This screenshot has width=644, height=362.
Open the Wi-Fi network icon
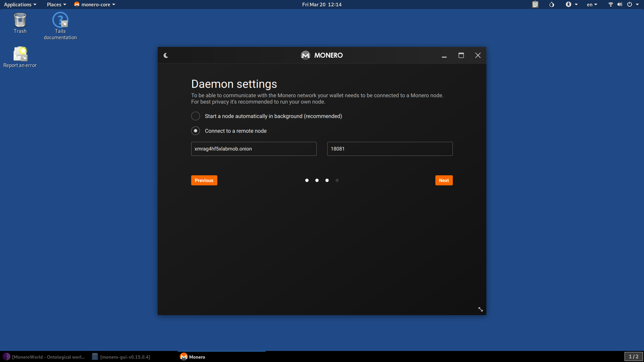(x=610, y=4)
